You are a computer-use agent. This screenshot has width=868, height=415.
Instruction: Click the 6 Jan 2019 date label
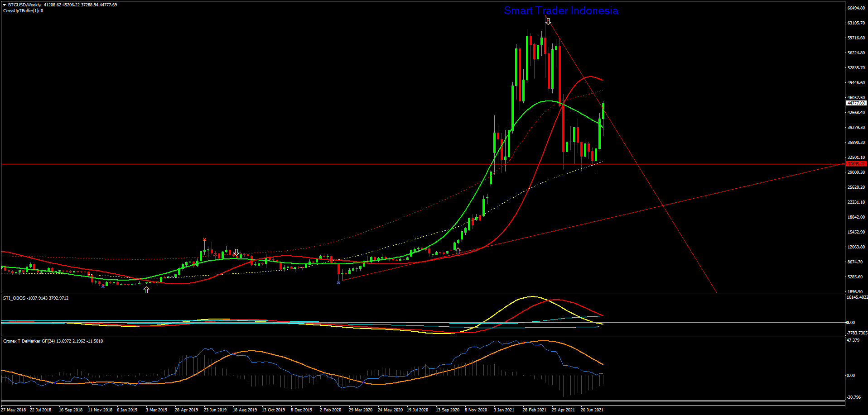click(127, 410)
